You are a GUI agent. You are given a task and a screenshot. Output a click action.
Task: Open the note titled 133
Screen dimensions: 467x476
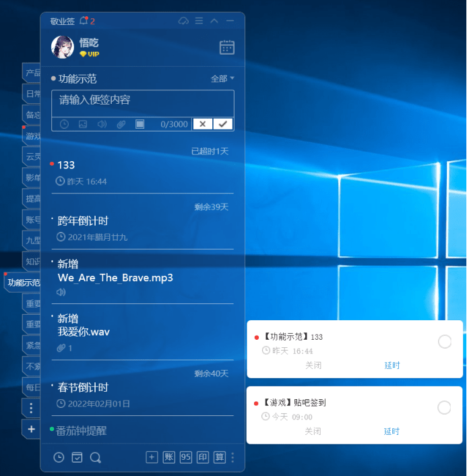[66, 165]
